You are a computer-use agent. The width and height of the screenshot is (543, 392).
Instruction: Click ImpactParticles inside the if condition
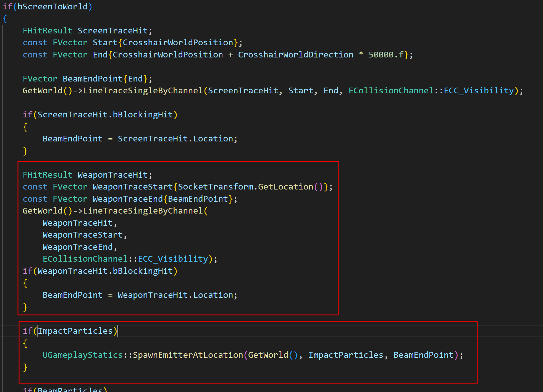click(x=75, y=331)
